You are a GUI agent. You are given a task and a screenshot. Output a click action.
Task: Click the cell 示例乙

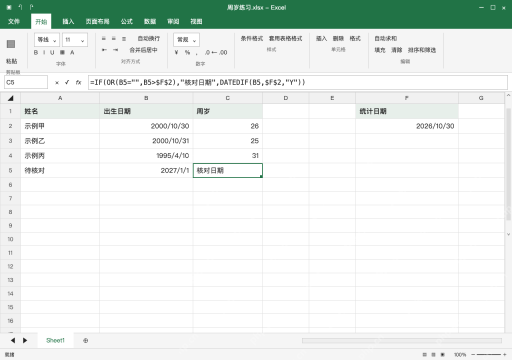[60, 141]
